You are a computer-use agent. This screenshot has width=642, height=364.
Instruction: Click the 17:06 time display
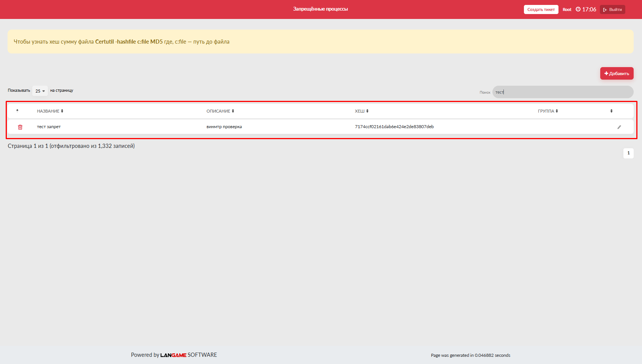tap(589, 9)
